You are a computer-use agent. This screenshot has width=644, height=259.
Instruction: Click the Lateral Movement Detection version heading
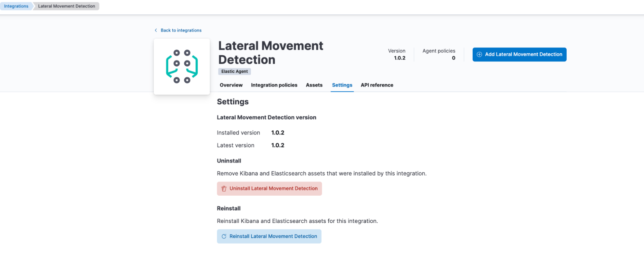(x=266, y=117)
